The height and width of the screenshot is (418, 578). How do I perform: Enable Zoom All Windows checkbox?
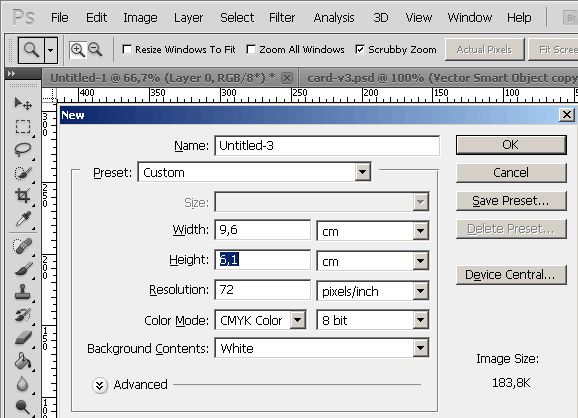[x=251, y=49]
